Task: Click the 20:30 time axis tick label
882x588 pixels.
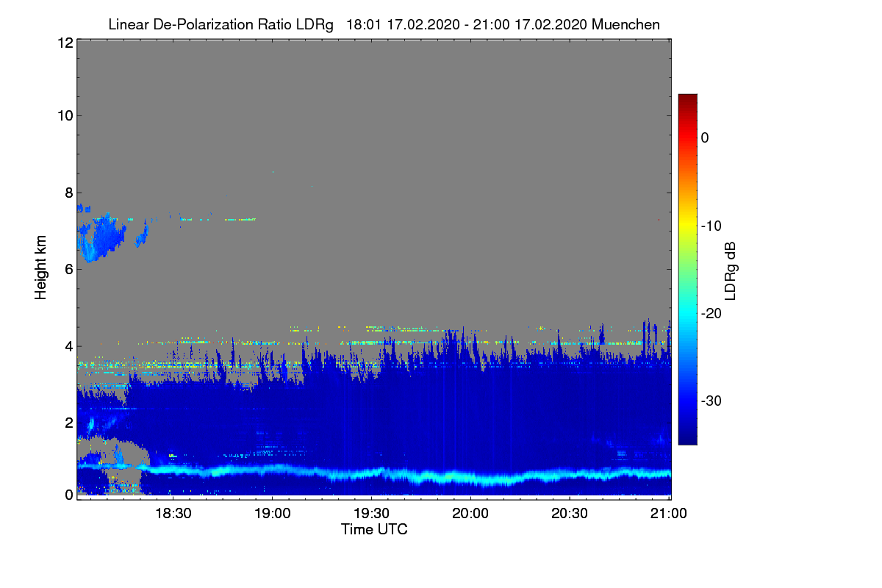Action: 570,514
